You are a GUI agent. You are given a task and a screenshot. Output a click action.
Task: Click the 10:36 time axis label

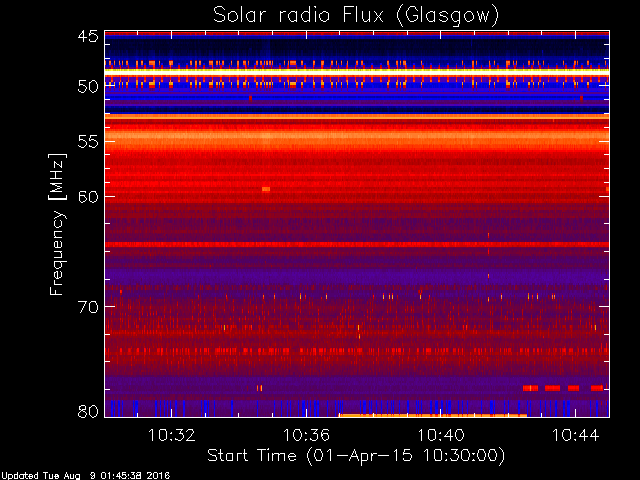click(306, 435)
